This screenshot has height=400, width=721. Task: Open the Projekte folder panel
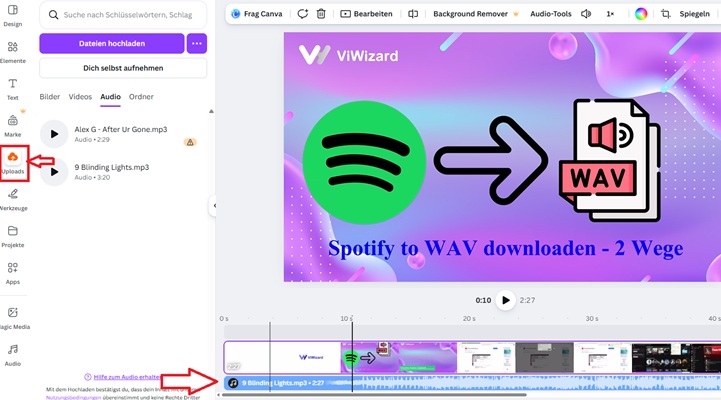(12, 236)
